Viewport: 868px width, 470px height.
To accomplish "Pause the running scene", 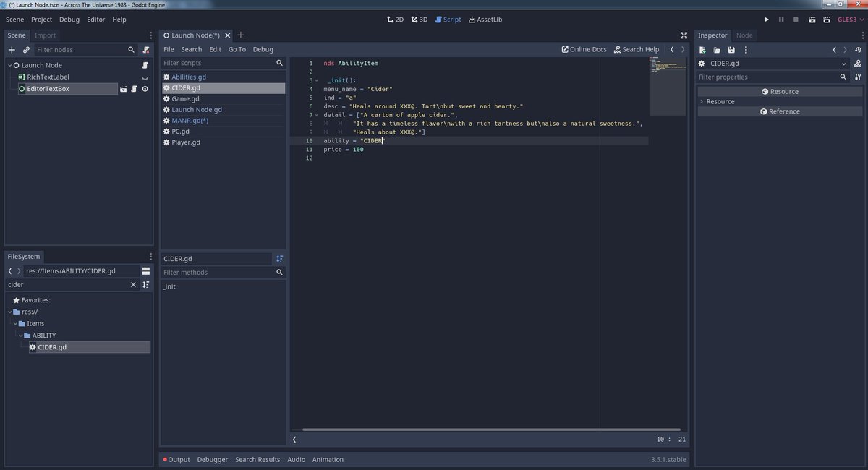I will tap(781, 20).
